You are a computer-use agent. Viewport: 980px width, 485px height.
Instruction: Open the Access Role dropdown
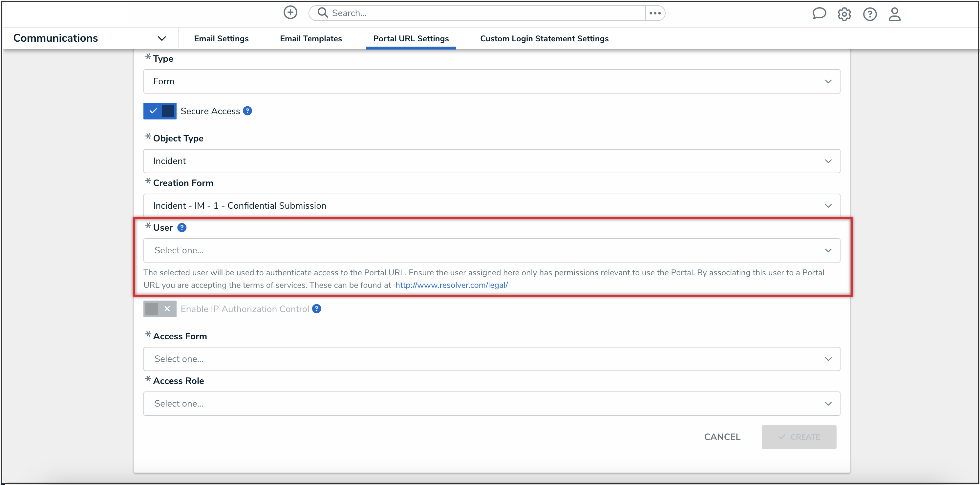[492, 404]
